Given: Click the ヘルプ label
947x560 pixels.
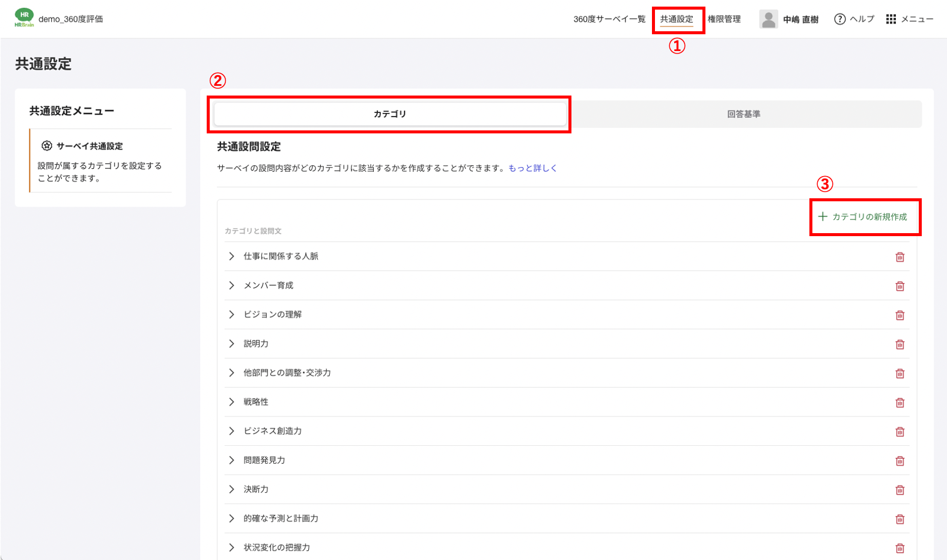Looking at the screenshot, I should [x=862, y=19].
